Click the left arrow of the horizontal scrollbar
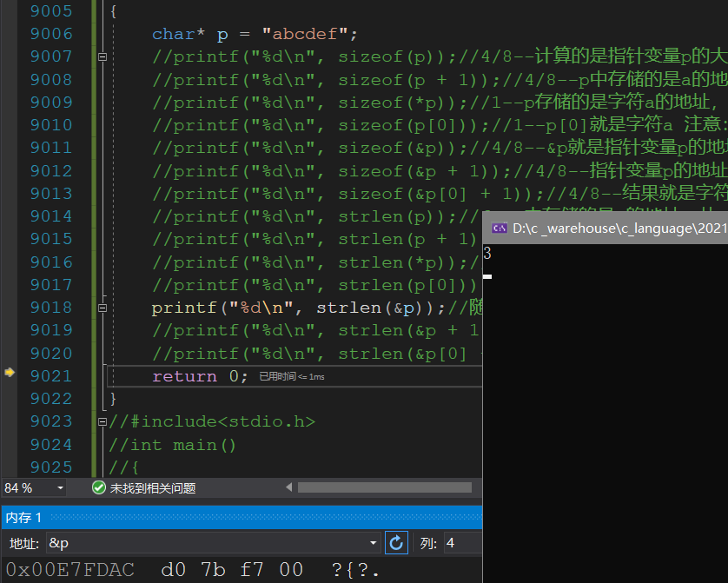This screenshot has width=728, height=583. (x=288, y=487)
